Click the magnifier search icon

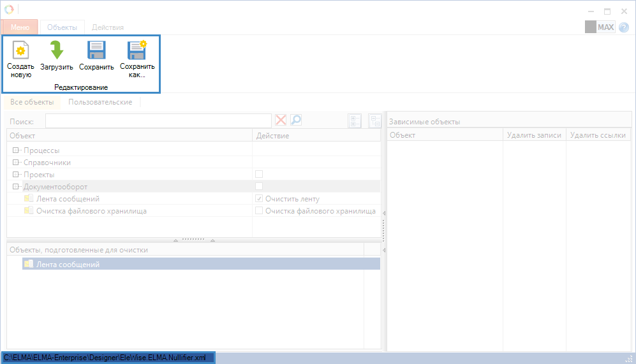pyautogui.click(x=296, y=120)
